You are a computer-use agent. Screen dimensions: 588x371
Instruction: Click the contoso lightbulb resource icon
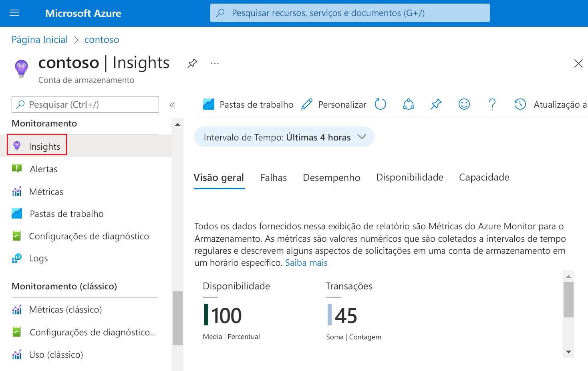(21, 68)
